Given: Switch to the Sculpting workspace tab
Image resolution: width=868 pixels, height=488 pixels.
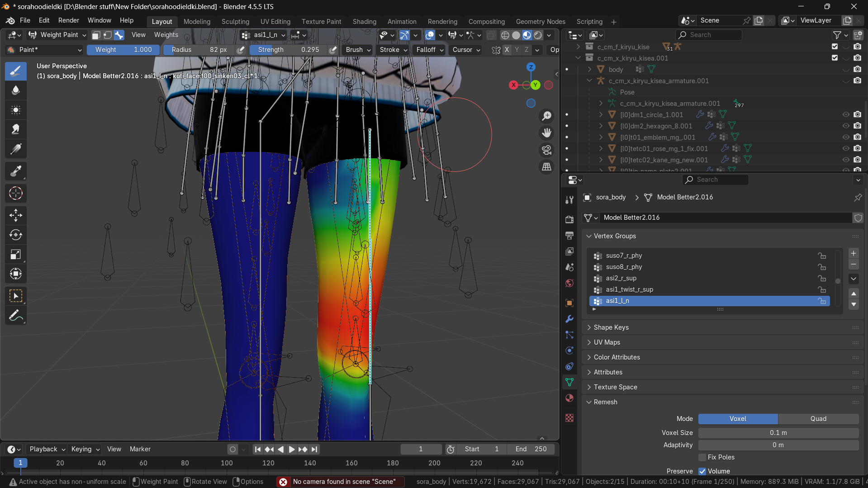Looking at the screenshot, I should tap(235, 22).
